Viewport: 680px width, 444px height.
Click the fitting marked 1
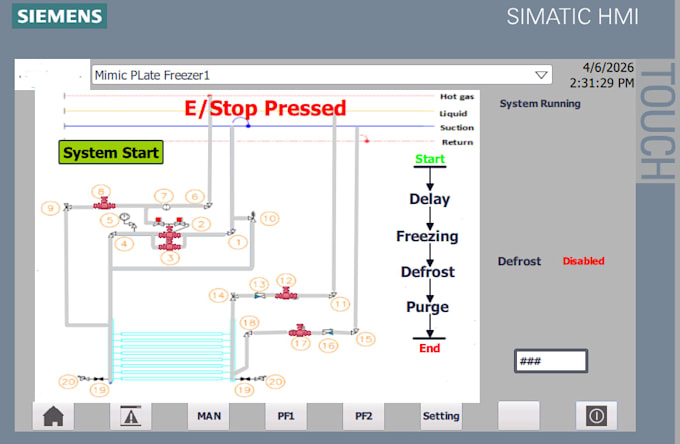[231, 233]
